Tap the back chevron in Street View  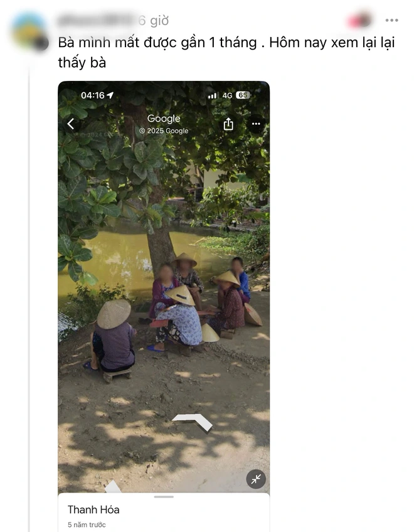(71, 124)
